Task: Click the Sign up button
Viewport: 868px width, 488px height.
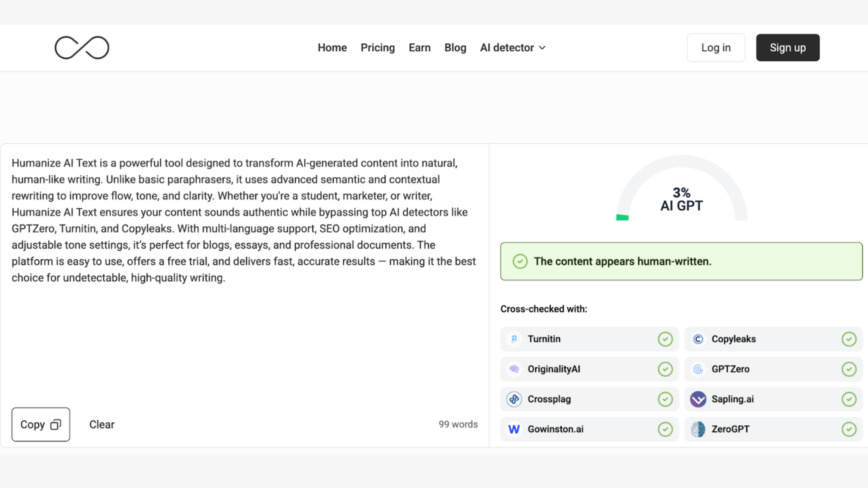Action: tap(788, 47)
